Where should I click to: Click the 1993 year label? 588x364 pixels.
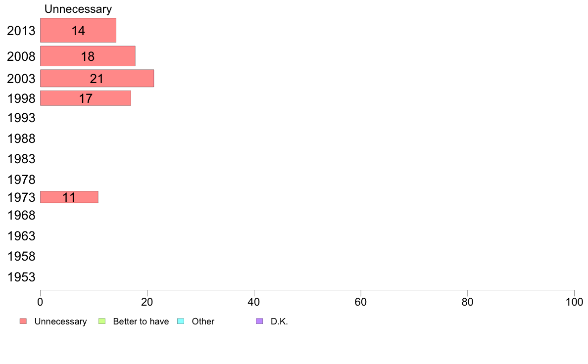coord(21,118)
